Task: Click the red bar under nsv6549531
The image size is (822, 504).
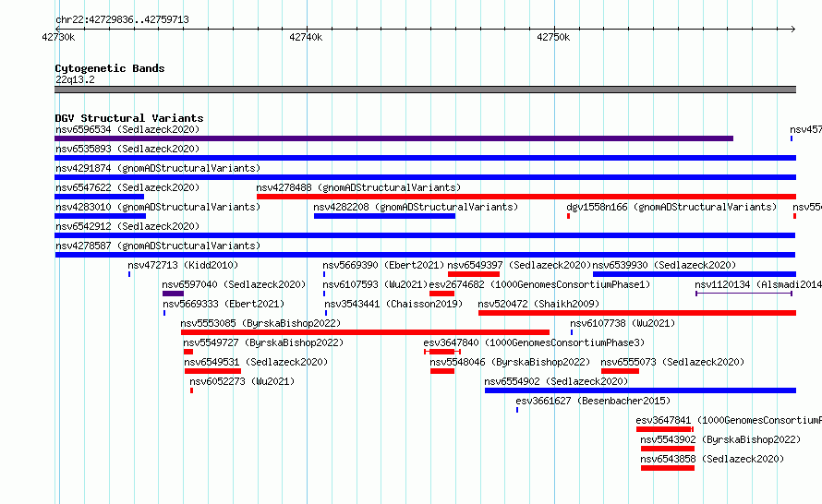Action: coord(212,371)
